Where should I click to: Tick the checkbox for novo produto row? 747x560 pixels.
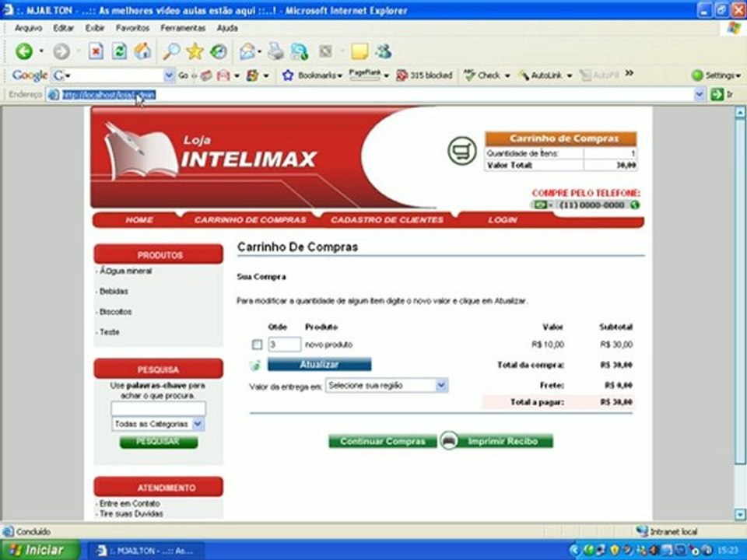257,345
